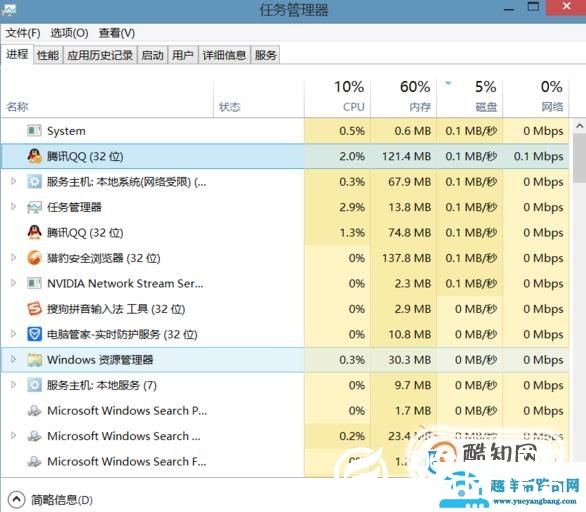Expand the 任务管理器 process row
Image resolution: width=586 pixels, height=512 pixels.
13,207
